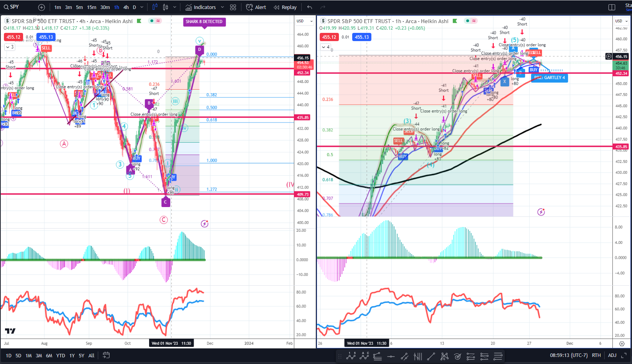This screenshot has width=632, height=364.
Task: Switch to the 30m timeframe
Action: (x=105, y=7)
